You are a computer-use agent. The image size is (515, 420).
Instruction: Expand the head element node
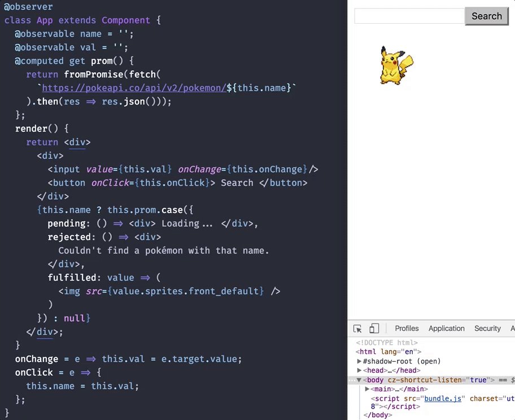click(x=359, y=370)
